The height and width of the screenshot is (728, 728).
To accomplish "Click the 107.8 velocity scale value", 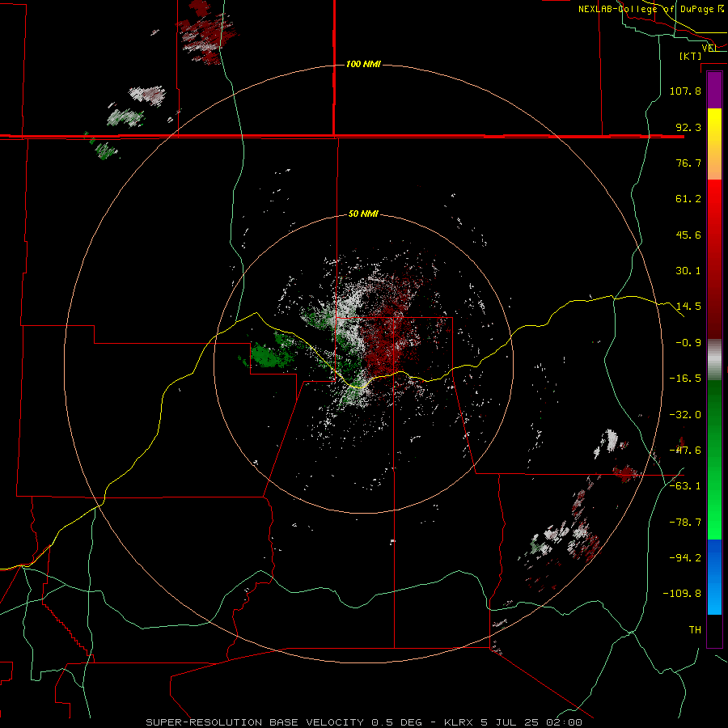I will (685, 91).
